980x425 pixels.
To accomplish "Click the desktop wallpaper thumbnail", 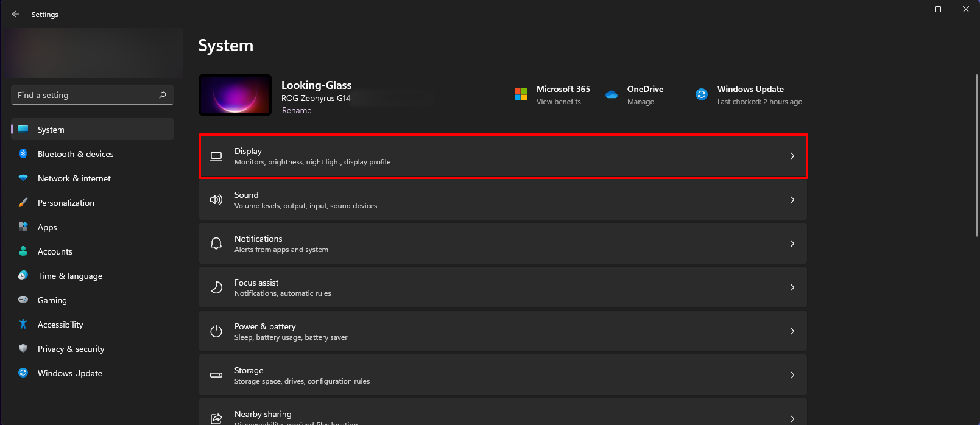I will click(x=235, y=95).
